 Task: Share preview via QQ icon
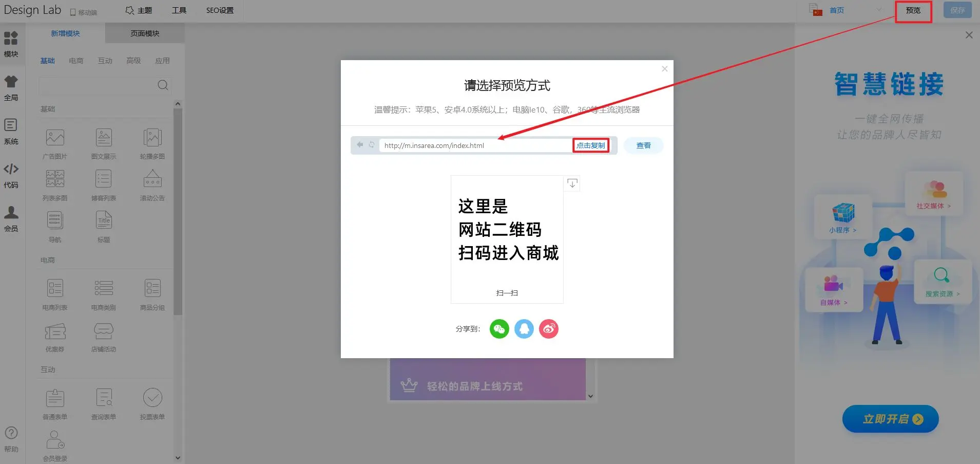tap(524, 329)
